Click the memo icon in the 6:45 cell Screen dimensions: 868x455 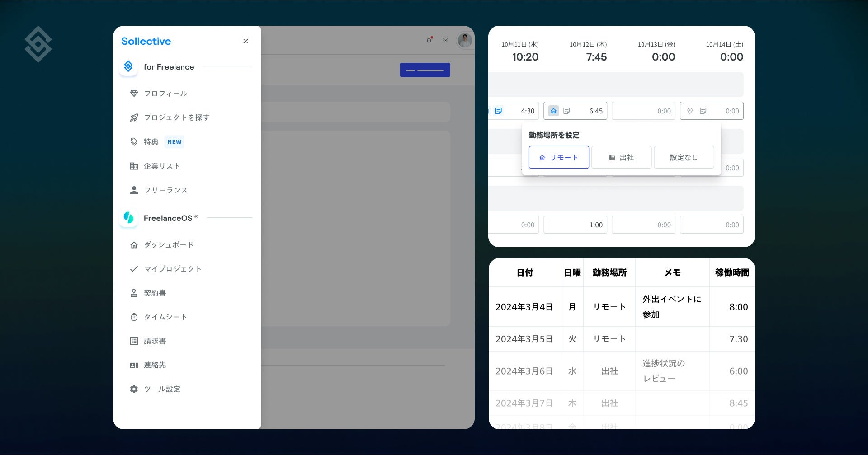coord(566,111)
